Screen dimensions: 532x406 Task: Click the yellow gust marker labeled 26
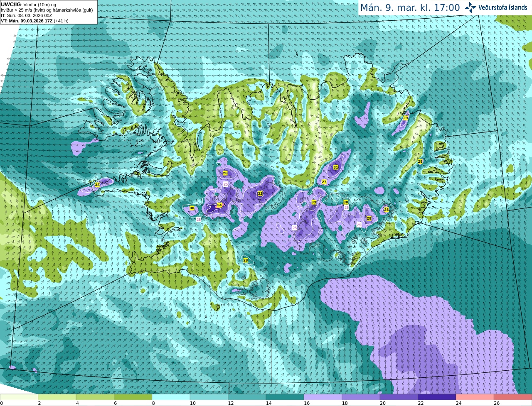(x=386, y=210)
